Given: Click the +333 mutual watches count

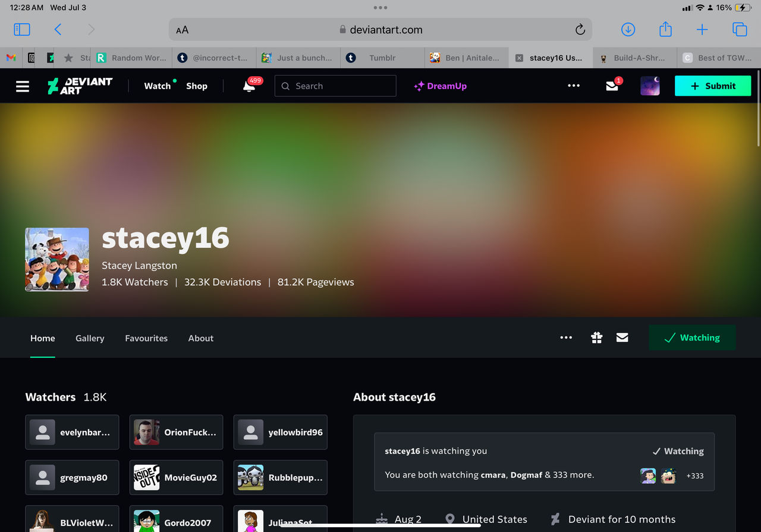Looking at the screenshot, I should [x=695, y=476].
